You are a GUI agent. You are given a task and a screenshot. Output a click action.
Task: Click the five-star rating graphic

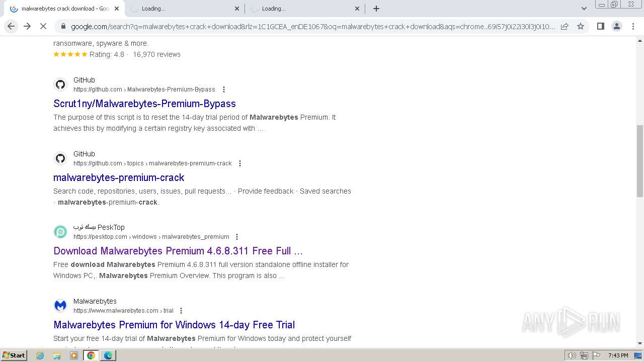coord(70,54)
